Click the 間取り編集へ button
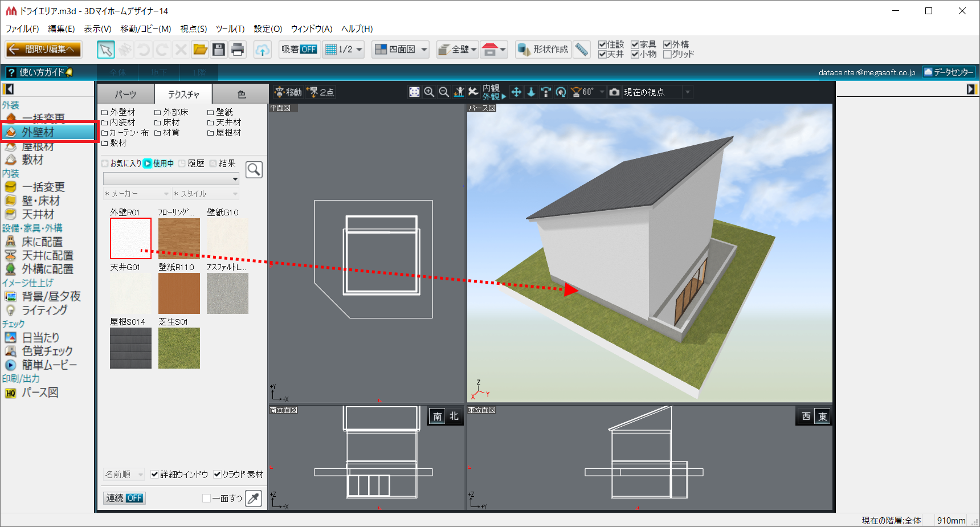Image resolution: width=980 pixels, height=527 pixels. point(44,50)
